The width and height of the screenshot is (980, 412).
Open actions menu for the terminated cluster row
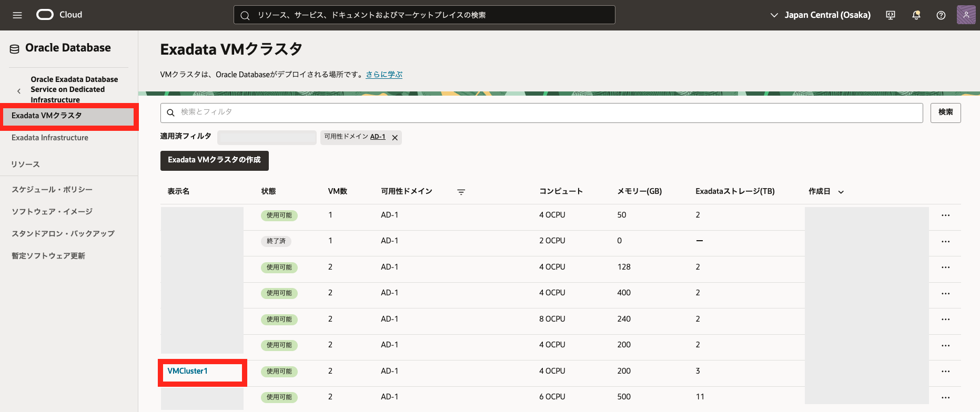pyautogui.click(x=945, y=241)
